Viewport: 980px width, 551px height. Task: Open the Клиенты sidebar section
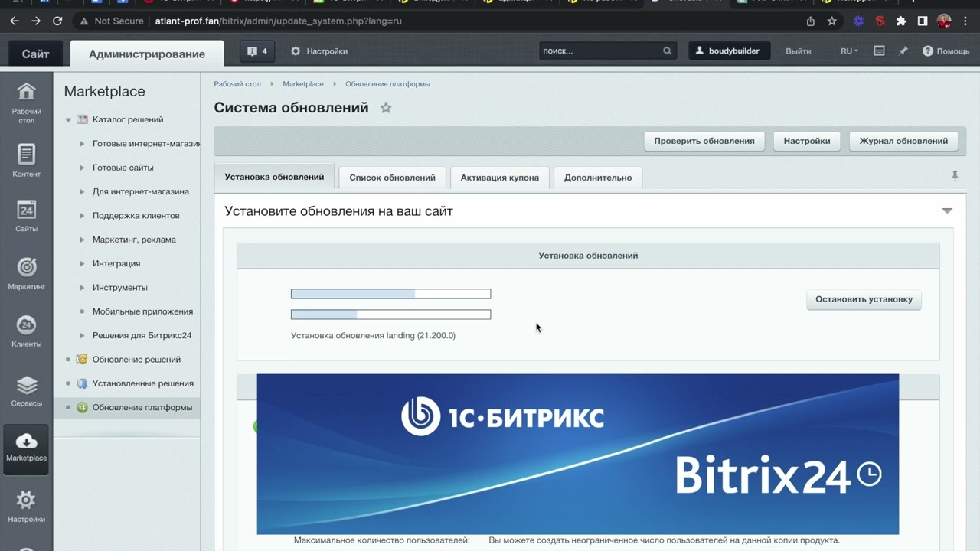[26, 331]
